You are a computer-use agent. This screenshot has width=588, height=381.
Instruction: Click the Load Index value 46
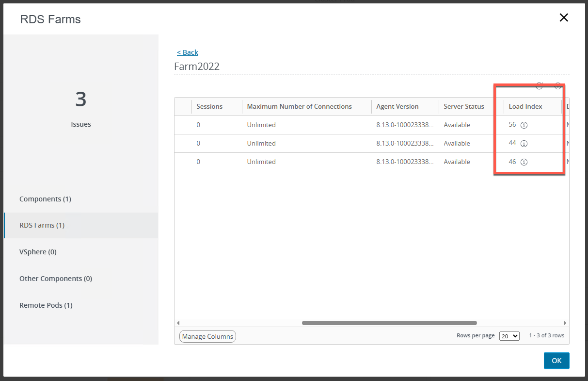click(512, 162)
